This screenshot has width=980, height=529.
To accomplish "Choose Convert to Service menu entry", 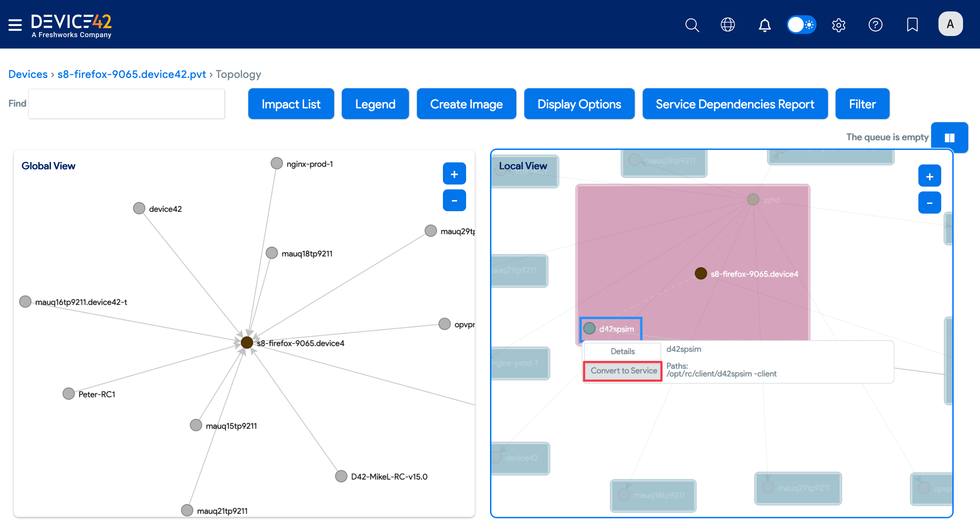I will click(623, 371).
